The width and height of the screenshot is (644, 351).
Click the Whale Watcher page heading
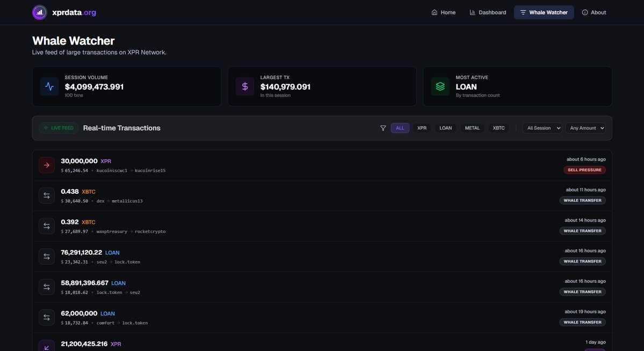pyautogui.click(x=74, y=41)
